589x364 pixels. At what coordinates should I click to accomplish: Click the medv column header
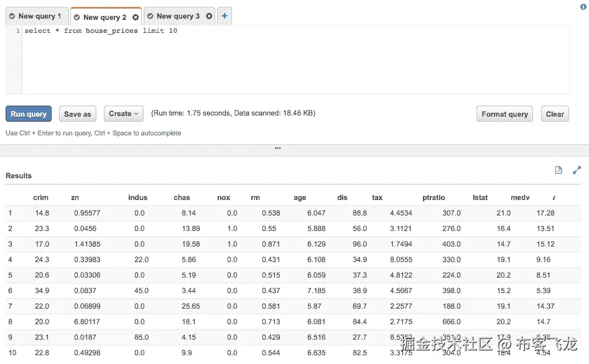(520, 198)
